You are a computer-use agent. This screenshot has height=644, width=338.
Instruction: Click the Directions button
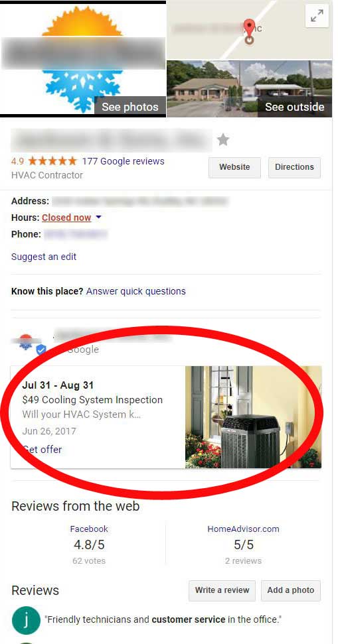click(x=294, y=167)
